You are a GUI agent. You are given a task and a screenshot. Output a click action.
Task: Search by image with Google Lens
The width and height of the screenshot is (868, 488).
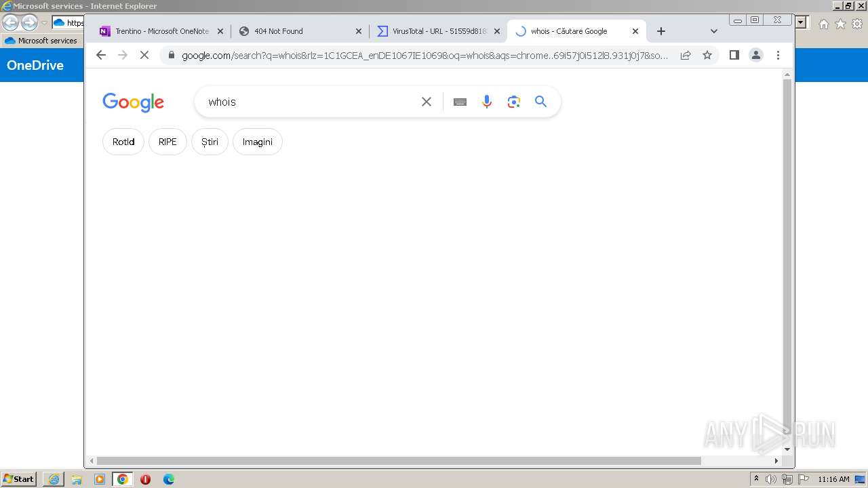[x=514, y=102]
